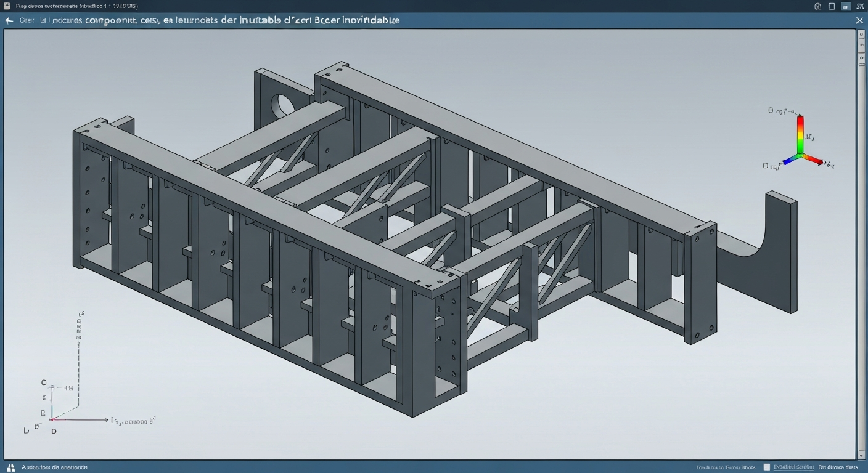Click the red origin point of coordinate sketch

[x=52, y=419]
